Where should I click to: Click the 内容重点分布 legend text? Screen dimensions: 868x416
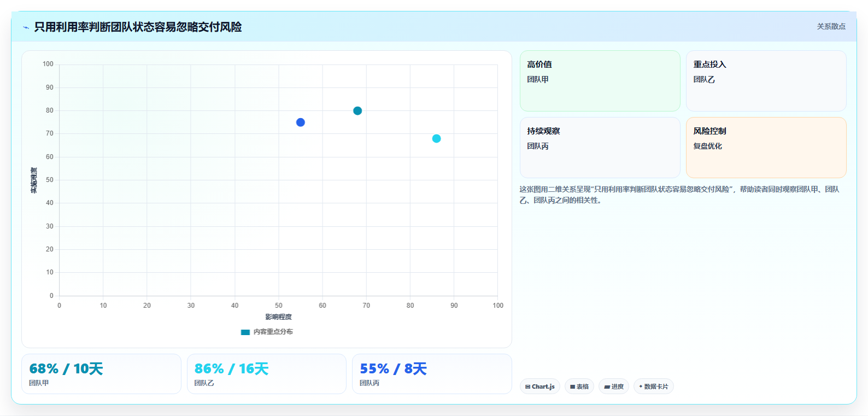[273, 332]
